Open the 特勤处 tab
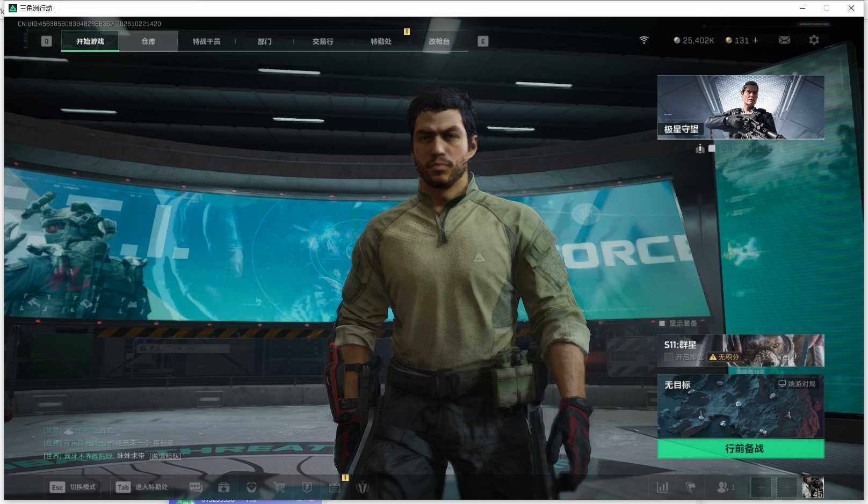Screen dimensions: 868x504 (381, 41)
